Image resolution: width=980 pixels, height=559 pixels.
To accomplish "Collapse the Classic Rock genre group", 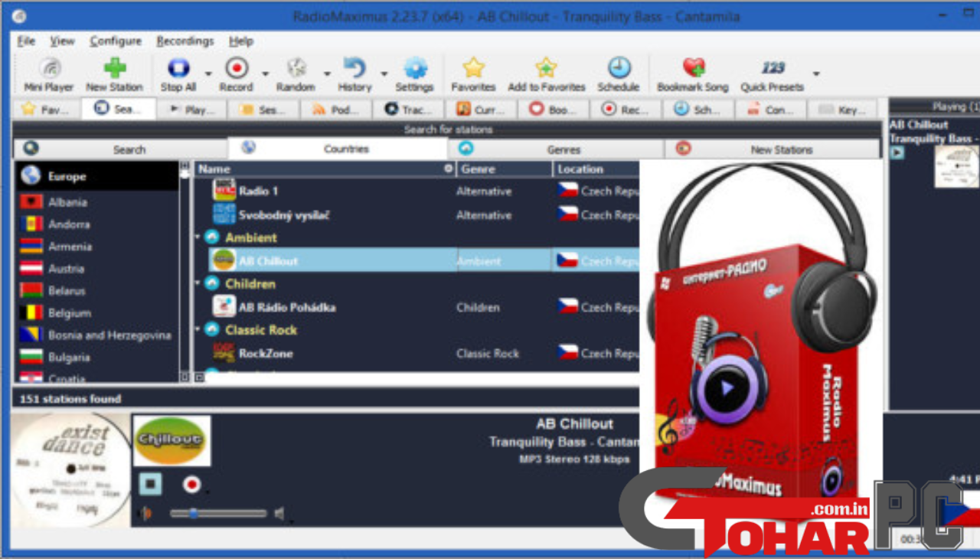I will [198, 330].
